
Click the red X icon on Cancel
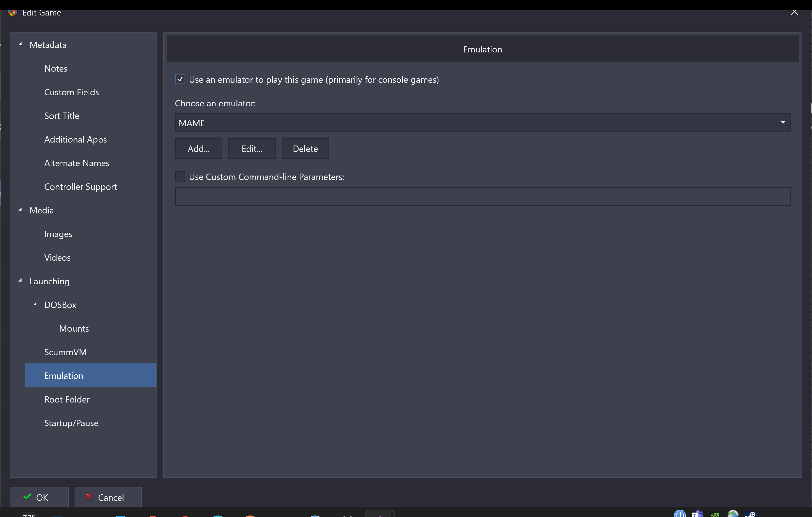[89, 496]
